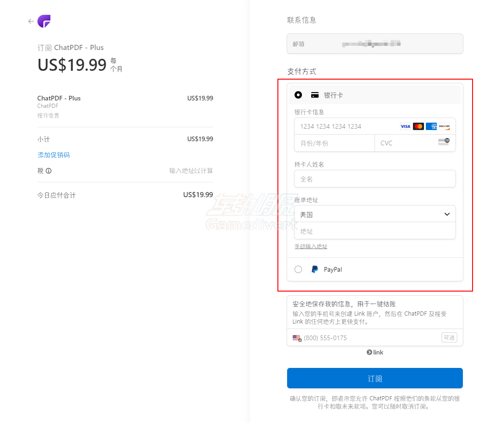Click 输入地址以计算 tax text
The height and width of the screenshot is (423, 504).
pos(191,171)
